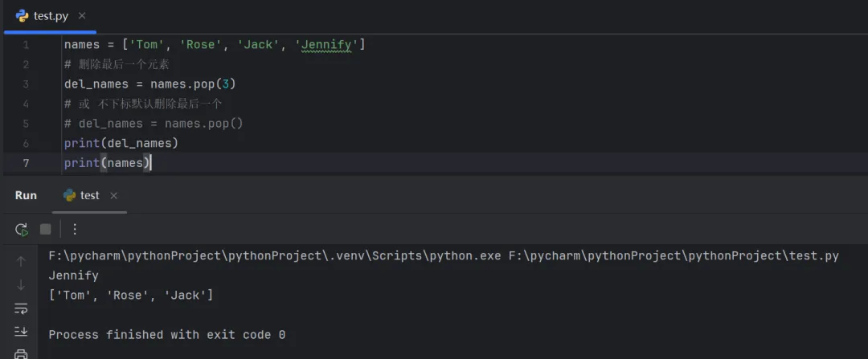Switch to the test tab in Run
This screenshot has width=868, height=359.
pos(89,195)
